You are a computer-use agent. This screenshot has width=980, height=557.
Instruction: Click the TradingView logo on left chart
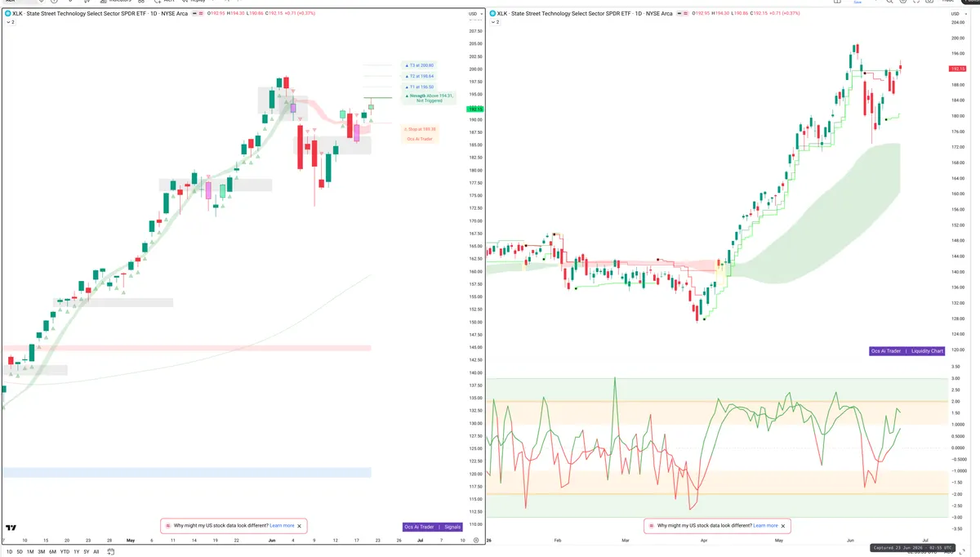pyautogui.click(x=11, y=528)
